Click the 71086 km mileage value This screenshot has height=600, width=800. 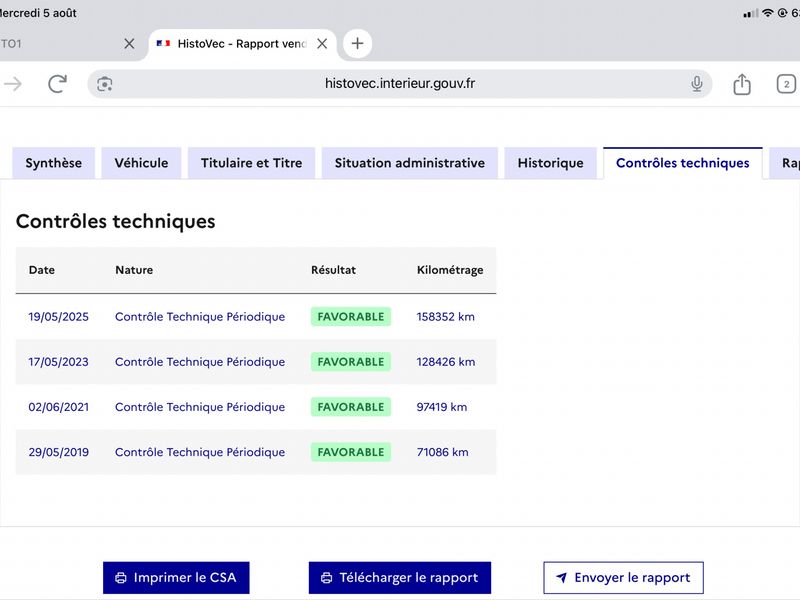coord(442,452)
